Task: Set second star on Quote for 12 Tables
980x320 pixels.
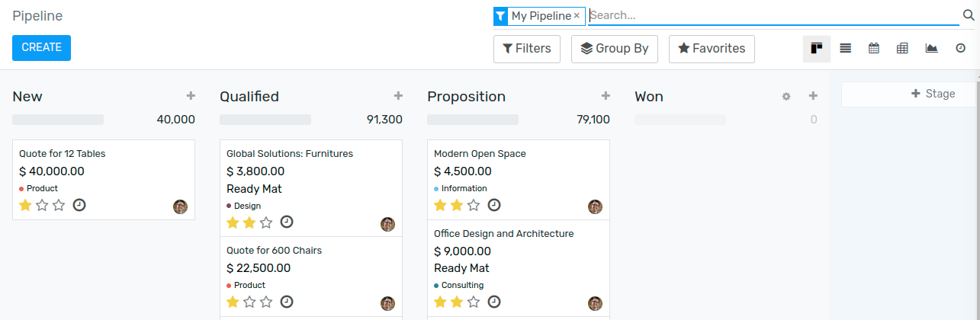Action: 42,205
